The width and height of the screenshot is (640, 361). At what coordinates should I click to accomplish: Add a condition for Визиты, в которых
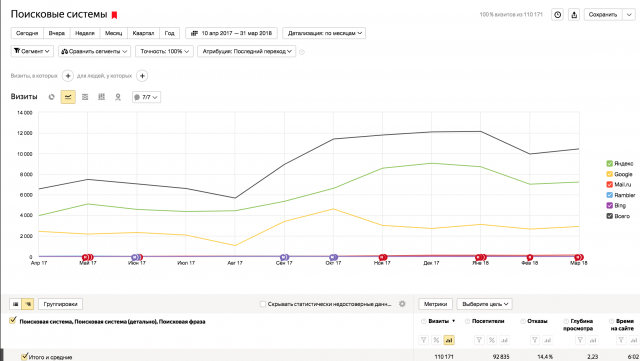tap(68, 76)
